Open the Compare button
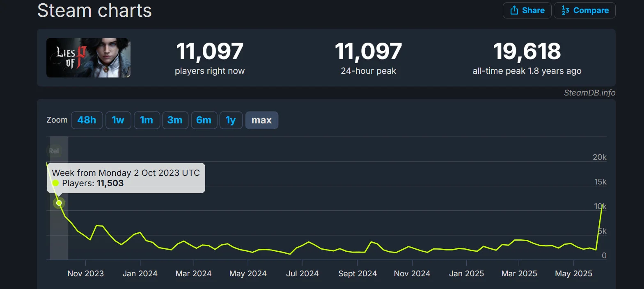The width and height of the screenshot is (644, 289). 584,10
